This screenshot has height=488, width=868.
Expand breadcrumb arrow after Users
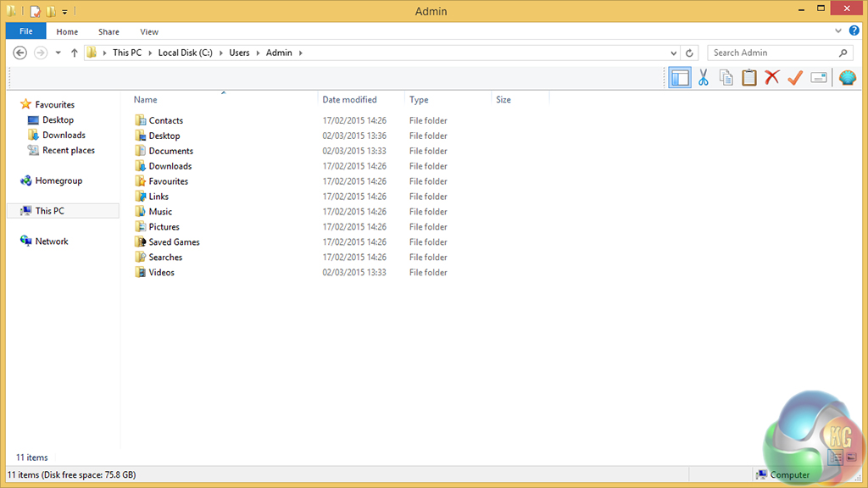click(258, 53)
